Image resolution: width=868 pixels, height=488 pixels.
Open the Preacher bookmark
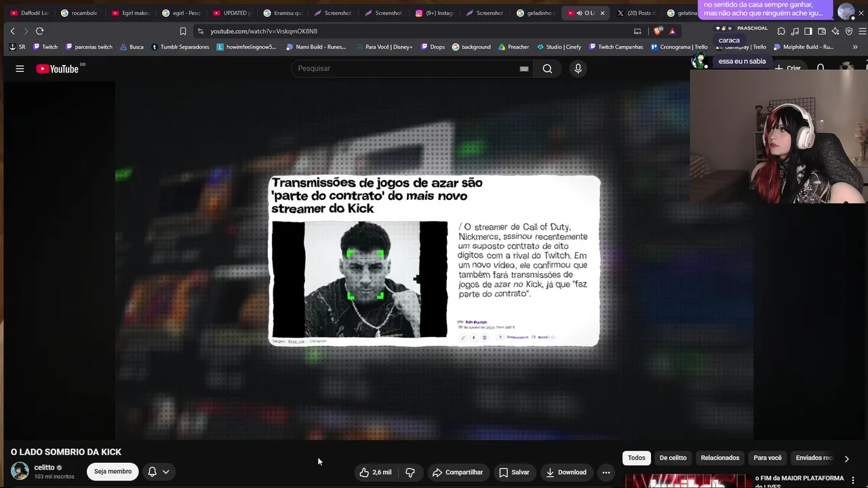[x=513, y=47]
